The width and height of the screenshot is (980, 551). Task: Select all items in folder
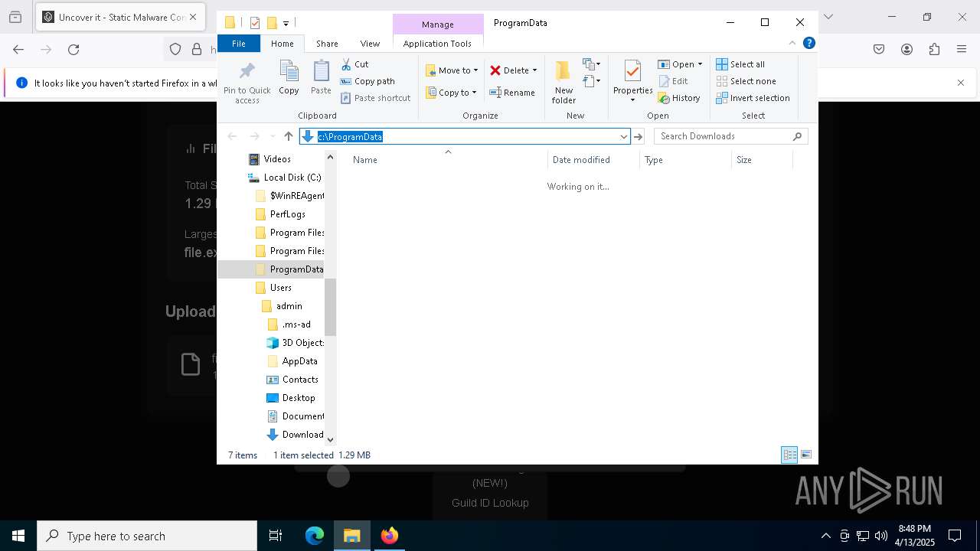tap(740, 64)
